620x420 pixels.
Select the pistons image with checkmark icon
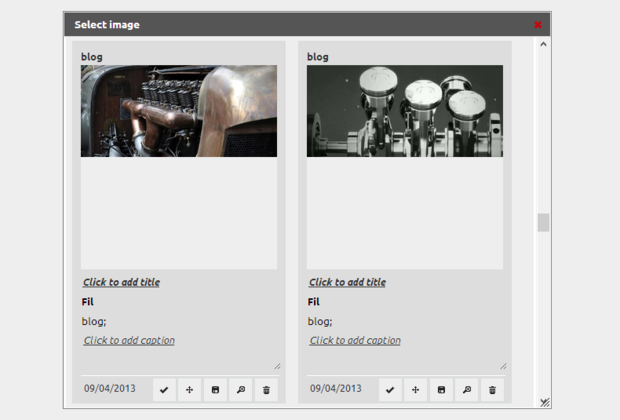[x=390, y=390]
